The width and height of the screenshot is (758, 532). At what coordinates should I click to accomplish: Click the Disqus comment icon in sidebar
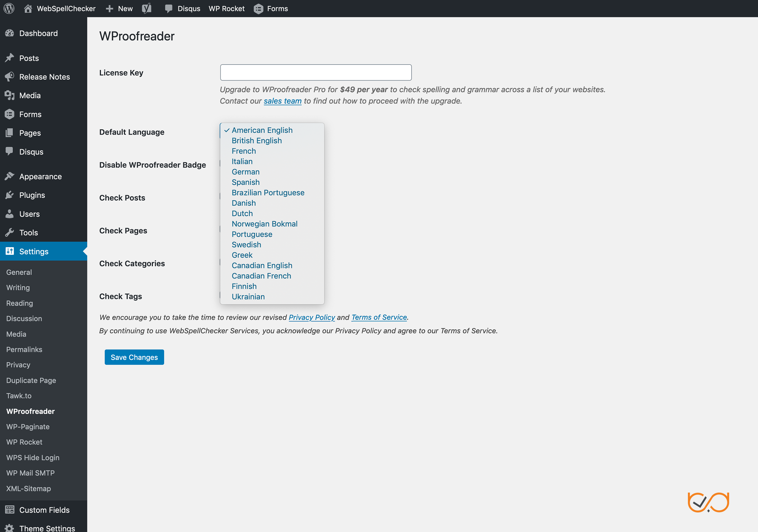pyautogui.click(x=10, y=152)
